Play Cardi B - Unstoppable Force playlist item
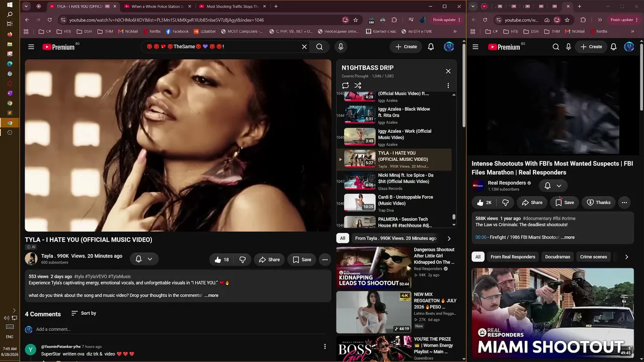 tap(395, 203)
